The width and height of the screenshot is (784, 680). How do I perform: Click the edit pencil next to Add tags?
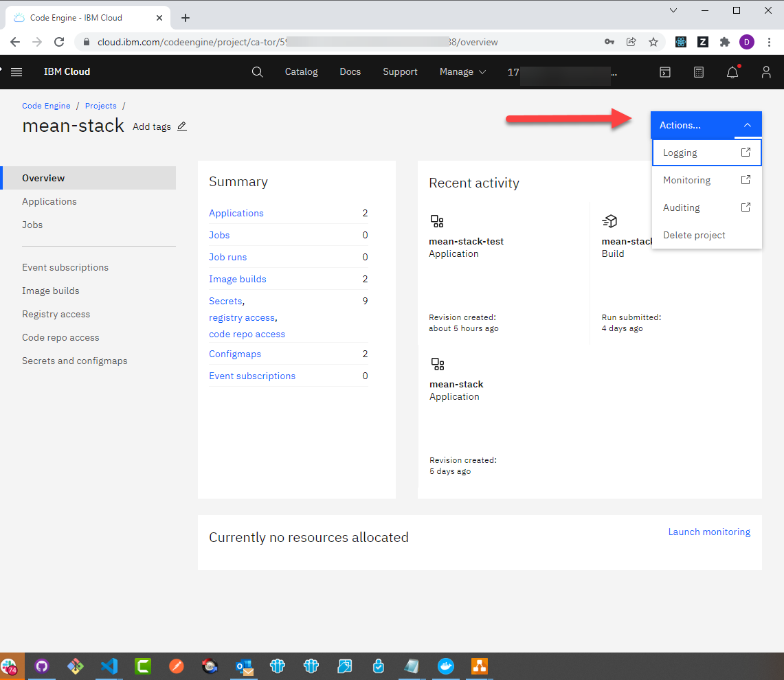point(182,126)
